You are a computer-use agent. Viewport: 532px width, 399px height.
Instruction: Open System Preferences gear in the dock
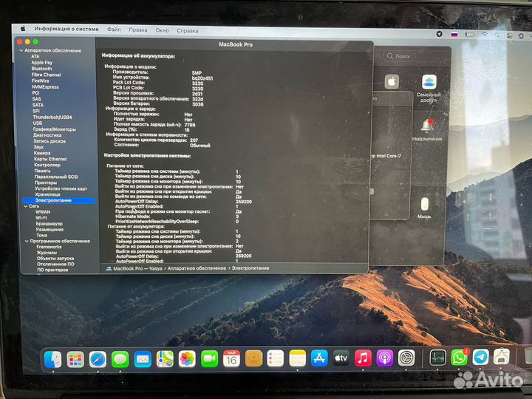point(406,358)
